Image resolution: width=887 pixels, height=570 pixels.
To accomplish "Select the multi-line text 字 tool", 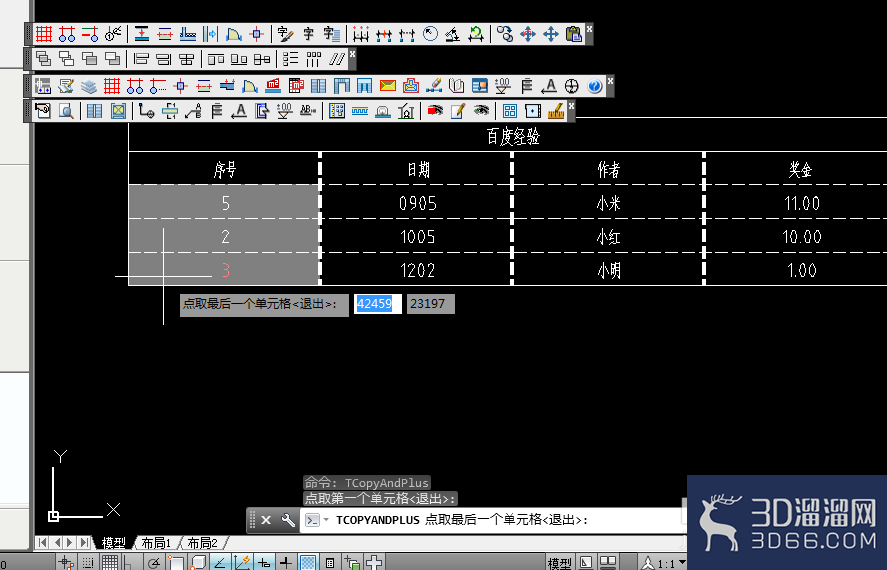I will click(331, 34).
